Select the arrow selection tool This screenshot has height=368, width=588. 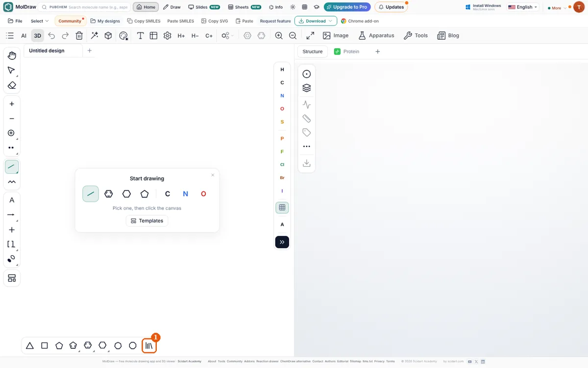pyautogui.click(x=12, y=71)
